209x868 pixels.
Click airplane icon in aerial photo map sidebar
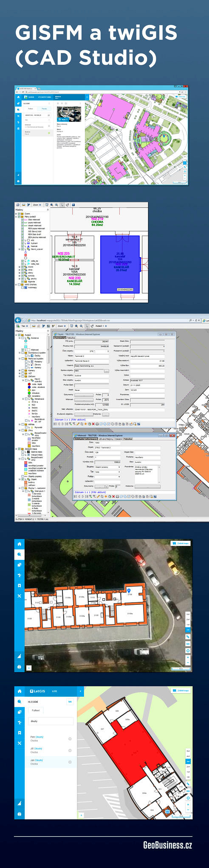pos(20,575)
